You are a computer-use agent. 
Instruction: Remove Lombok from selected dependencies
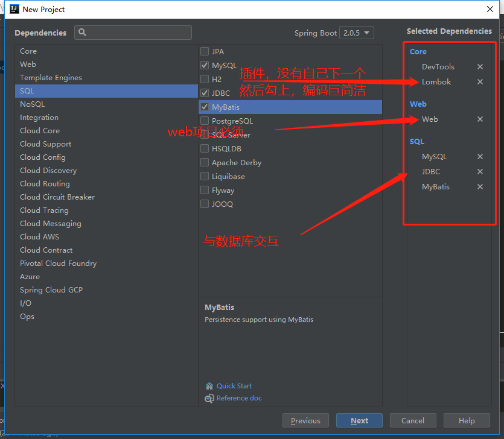click(480, 81)
